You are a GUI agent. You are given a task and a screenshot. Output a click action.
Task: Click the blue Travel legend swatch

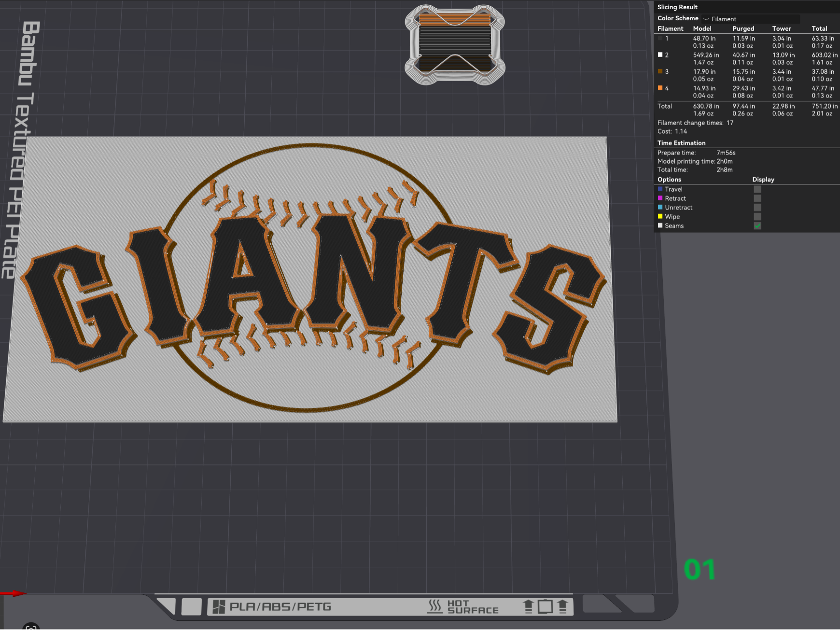(660, 189)
